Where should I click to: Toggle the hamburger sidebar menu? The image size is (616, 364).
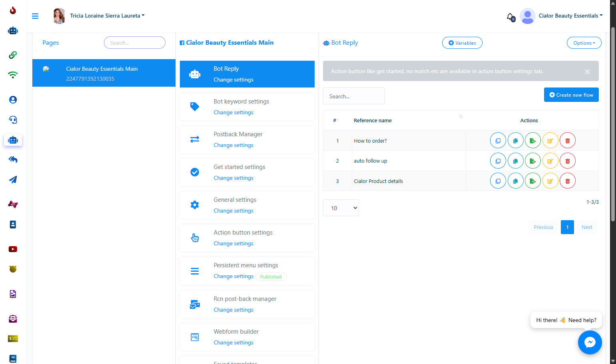[x=35, y=16]
